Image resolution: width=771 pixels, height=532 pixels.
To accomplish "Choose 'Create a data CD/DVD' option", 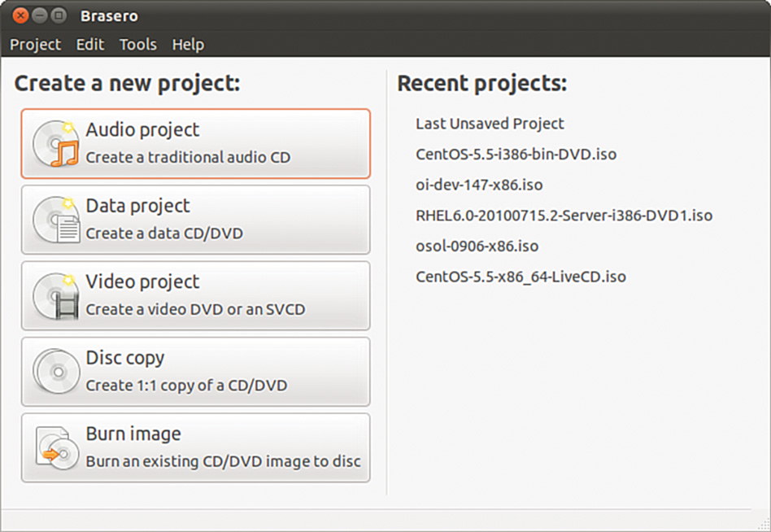I will [x=164, y=233].
